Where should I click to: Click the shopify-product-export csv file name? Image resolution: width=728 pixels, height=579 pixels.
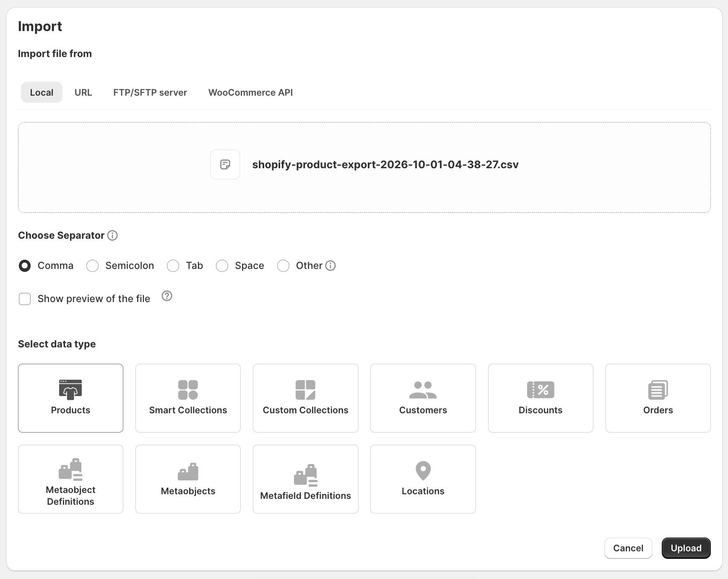pos(385,164)
